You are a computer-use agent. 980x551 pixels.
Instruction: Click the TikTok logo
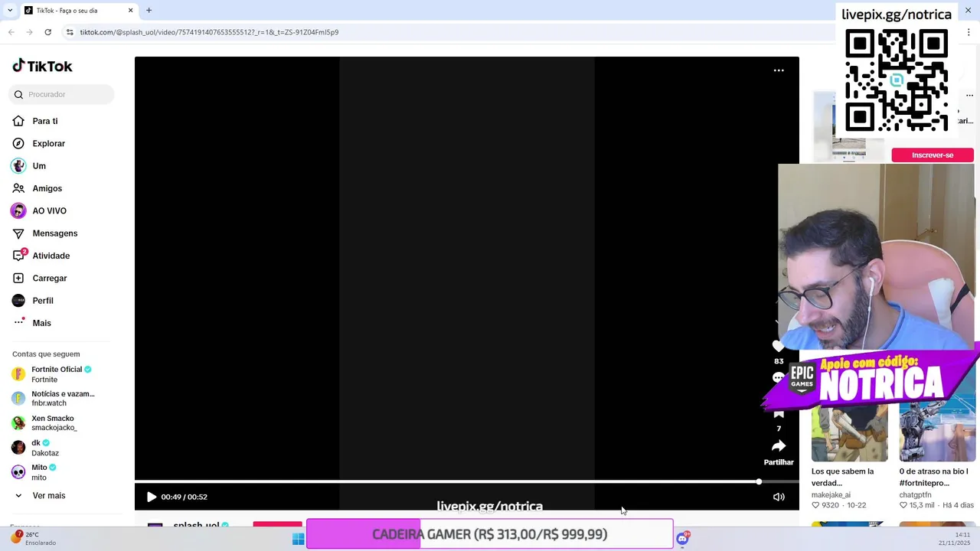pyautogui.click(x=42, y=66)
